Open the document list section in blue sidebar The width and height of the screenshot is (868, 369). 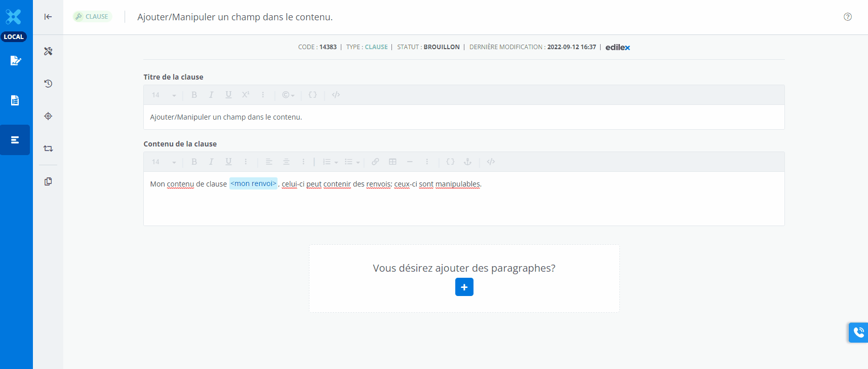click(x=15, y=100)
